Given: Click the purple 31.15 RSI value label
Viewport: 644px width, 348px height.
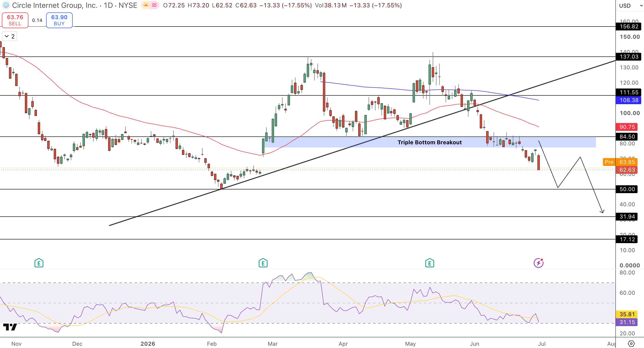Looking at the screenshot, I should pyautogui.click(x=627, y=322).
